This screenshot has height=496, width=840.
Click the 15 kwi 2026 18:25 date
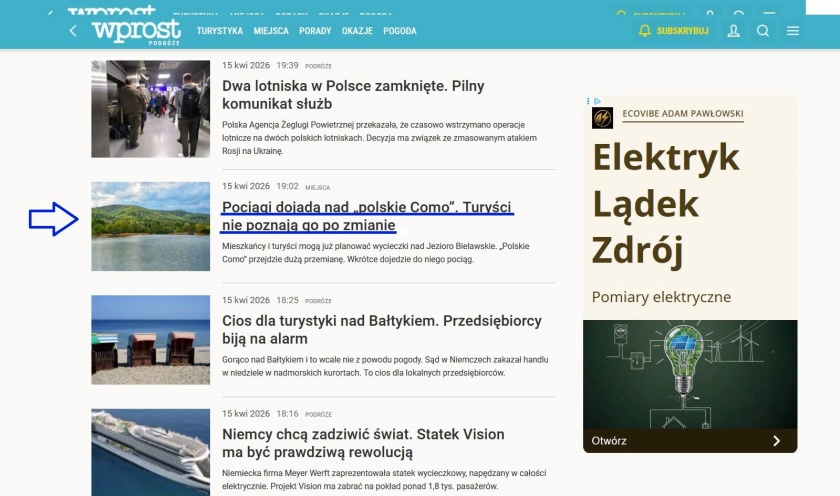(x=260, y=300)
